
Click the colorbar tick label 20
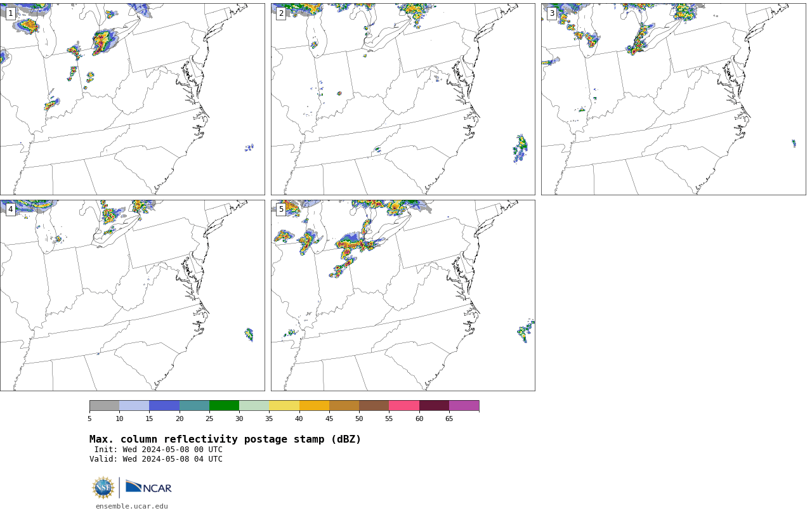(x=180, y=419)
